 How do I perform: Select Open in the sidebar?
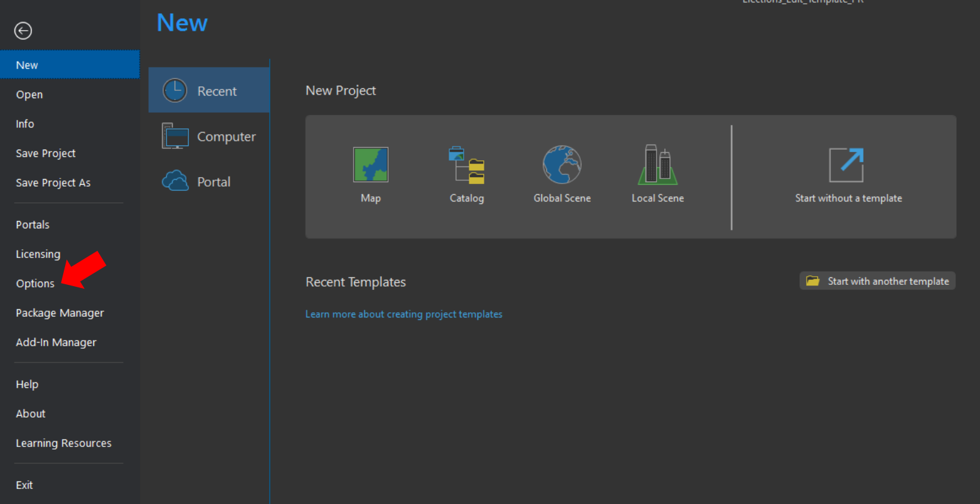pos(29,95)
